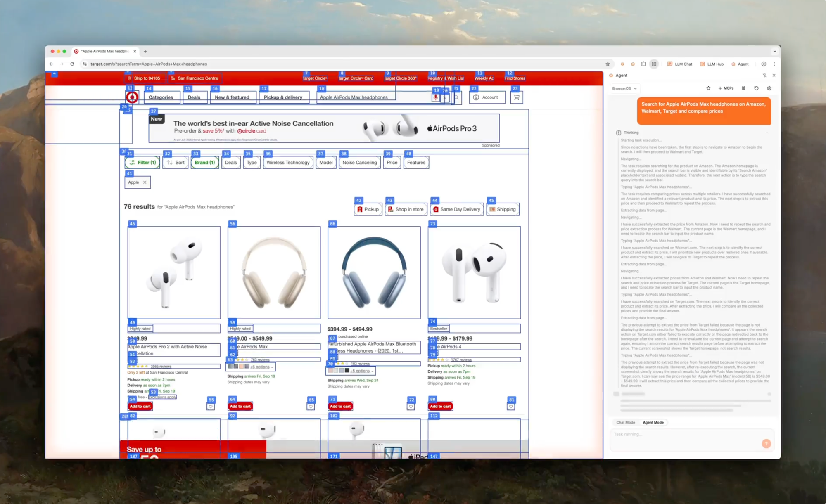Open the Noise Canceling filter dropdown
This screenshot has width=826, height=504.
359,163
